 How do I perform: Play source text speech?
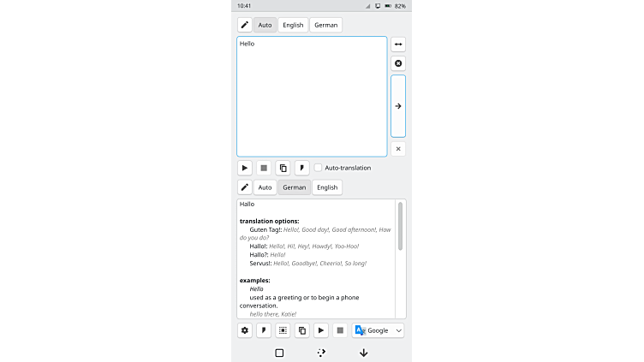coord(245,168)
